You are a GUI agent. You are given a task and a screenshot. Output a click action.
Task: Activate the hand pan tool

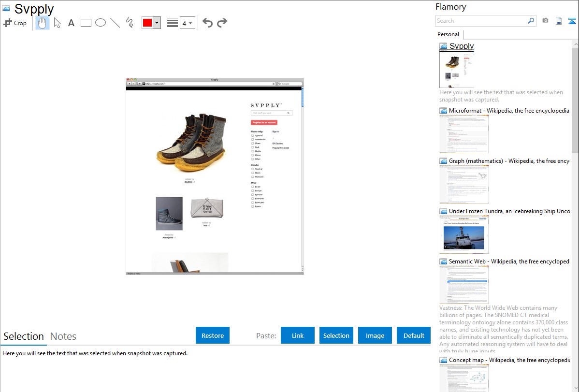(x=42, y=23)
